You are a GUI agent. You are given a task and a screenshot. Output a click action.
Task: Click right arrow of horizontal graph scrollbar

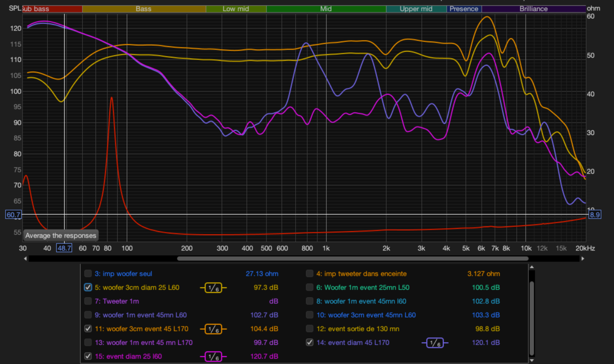pyautogui.click(x=583, y=258)
